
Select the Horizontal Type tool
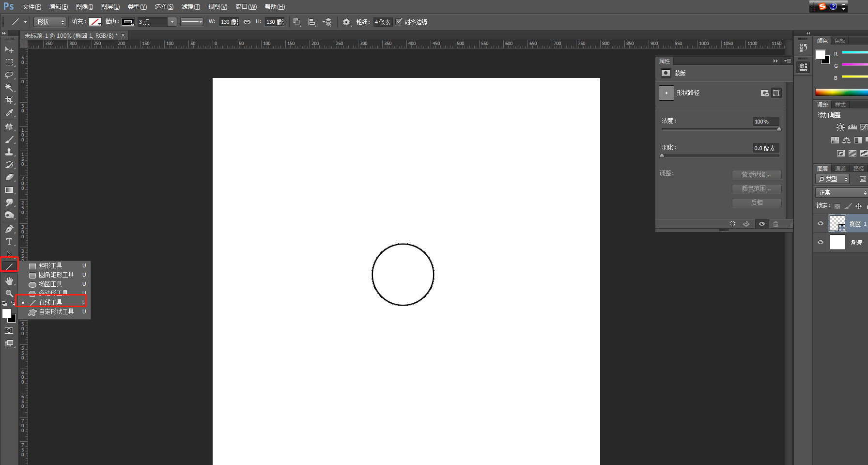click(9, 241)
